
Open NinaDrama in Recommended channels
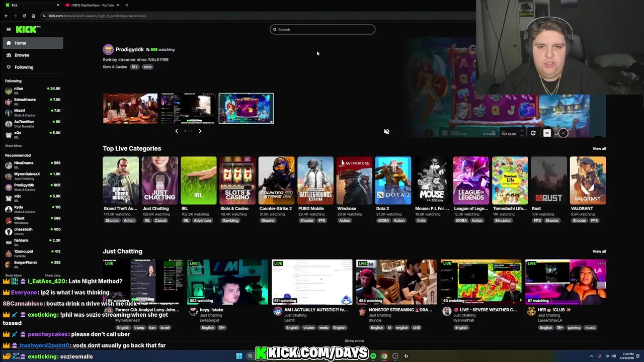pos(33,165)
